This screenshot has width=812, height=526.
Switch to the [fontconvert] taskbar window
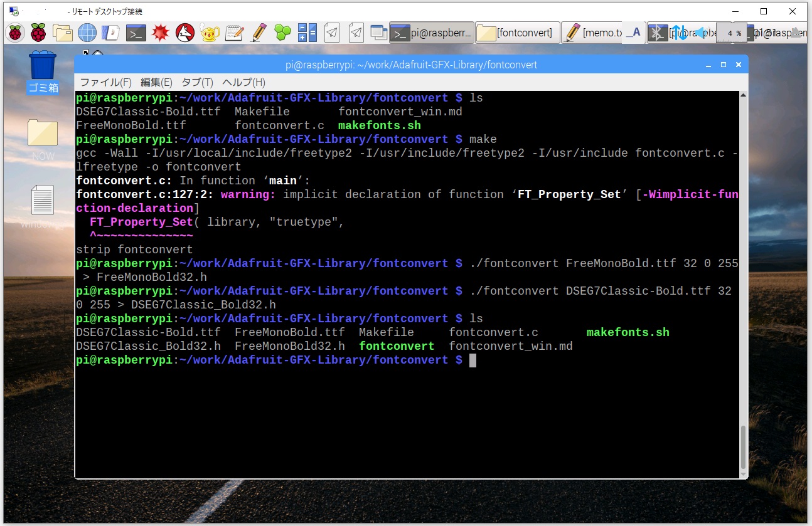tap(516, 33)
